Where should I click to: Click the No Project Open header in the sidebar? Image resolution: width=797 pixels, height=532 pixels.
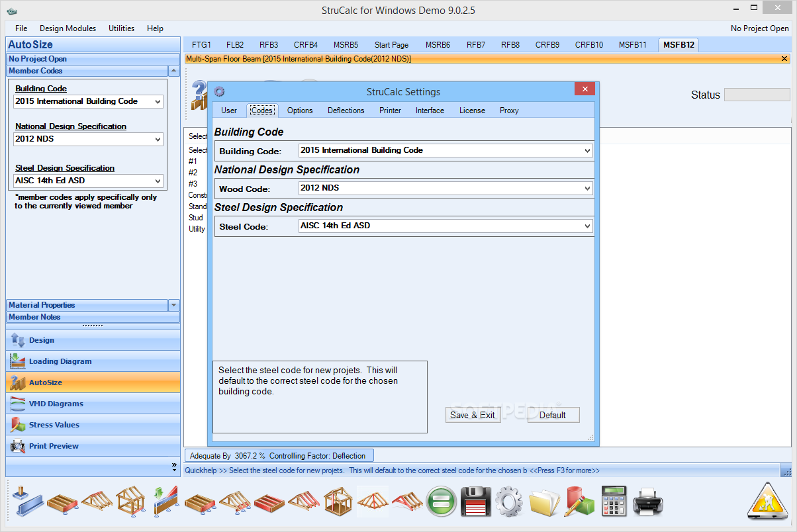pyautogui.click(x=93, y=59)
